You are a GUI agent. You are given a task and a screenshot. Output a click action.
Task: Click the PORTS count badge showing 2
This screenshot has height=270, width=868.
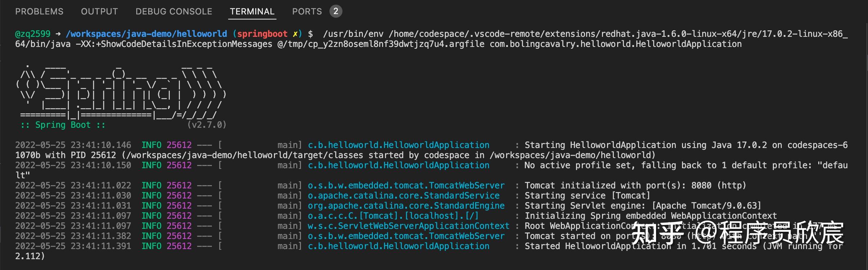(x=336, y=11)
